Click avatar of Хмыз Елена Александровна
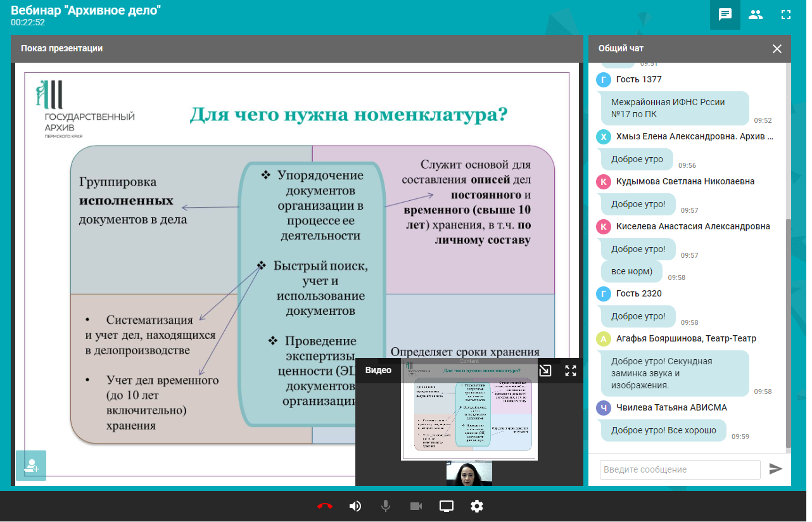Viewport: 812px width, 522px height. tap(604, 137)
